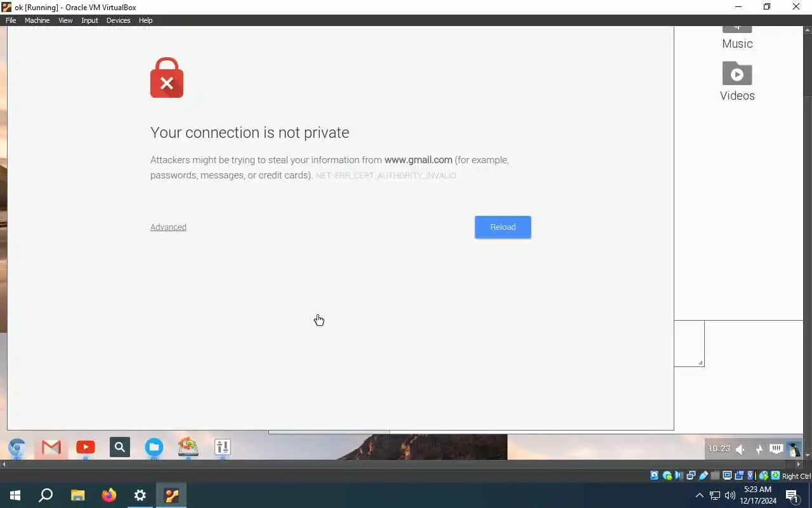
Task: Open the blue Files app on the shelf
Action: pyautogui.click(x=154, y=448)
